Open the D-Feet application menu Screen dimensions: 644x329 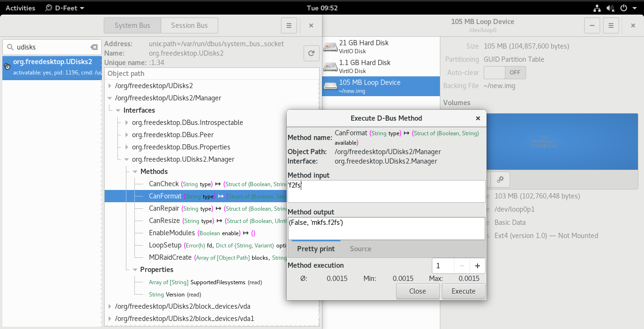click(x=65, y=8)
